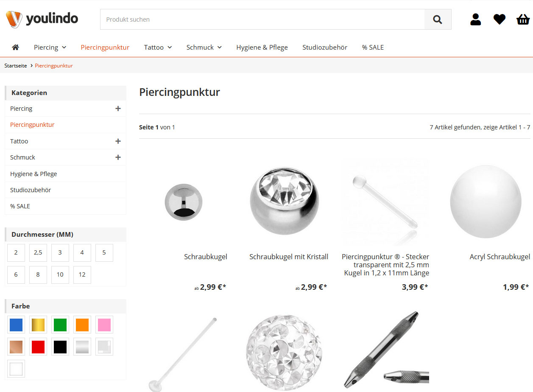Screen dimensions: 533x392
Task: Go to home via house icon
Action: (16, 47)
